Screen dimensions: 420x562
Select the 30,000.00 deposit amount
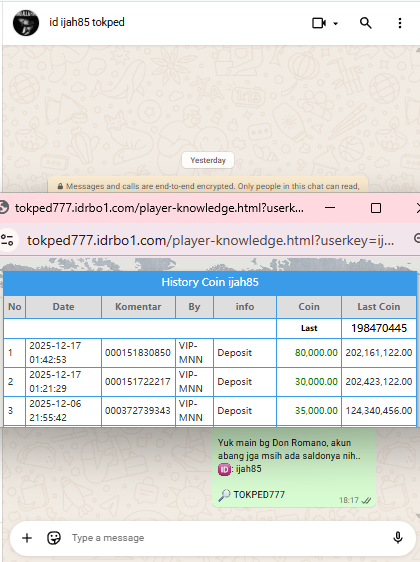coord(316,382)
